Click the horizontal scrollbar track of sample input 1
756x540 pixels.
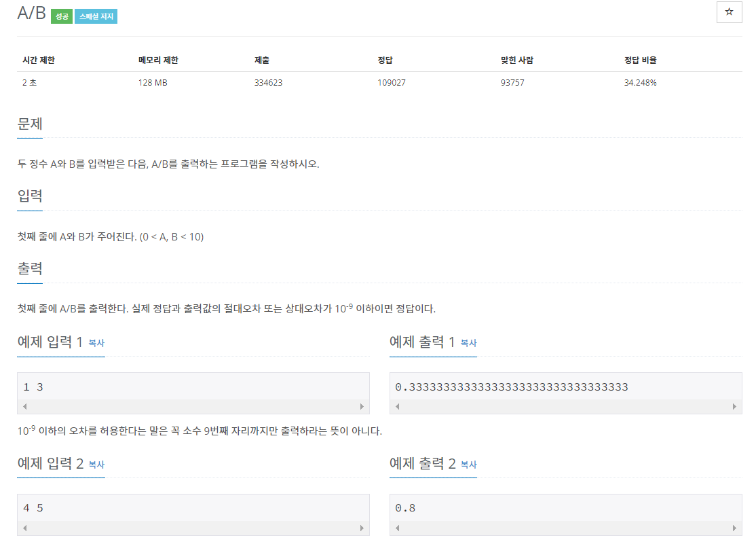point(193,406)
